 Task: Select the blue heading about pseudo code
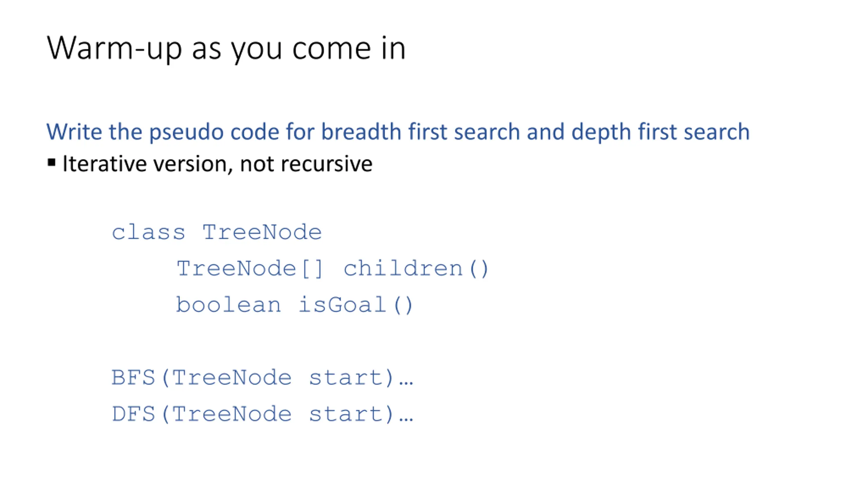(398, 132)
